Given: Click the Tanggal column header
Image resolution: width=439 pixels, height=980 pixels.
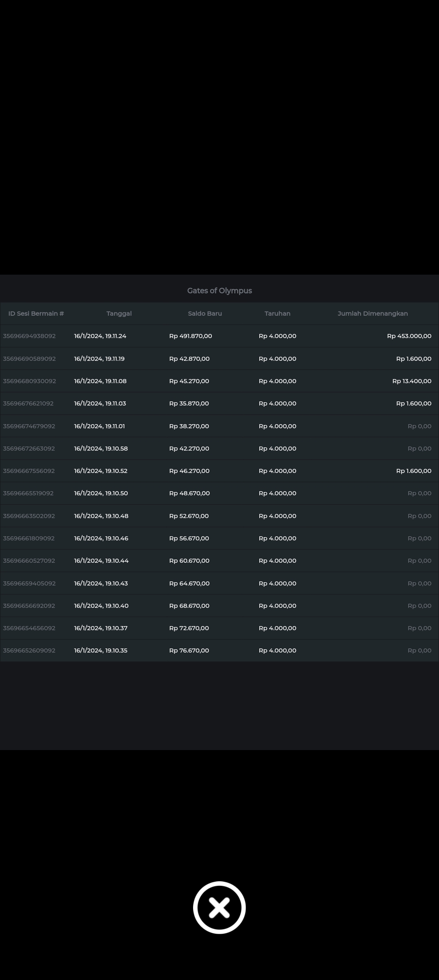Looking at the screenshot, I should tap(119, 313).
